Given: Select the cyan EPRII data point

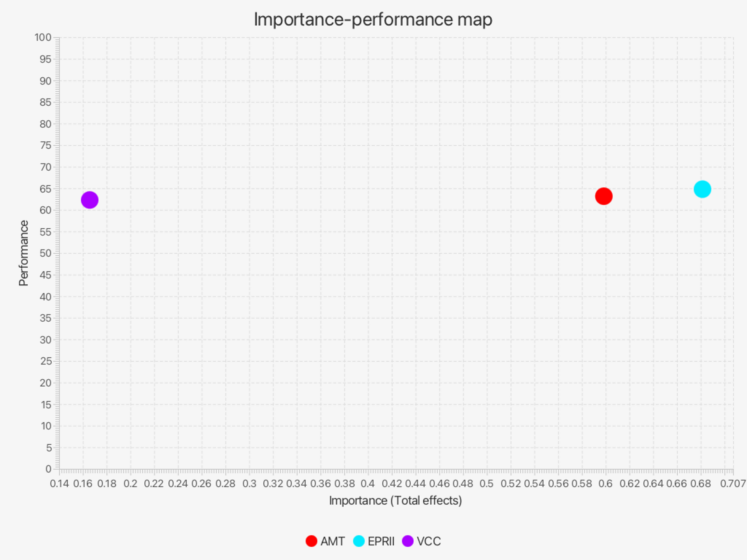Looking at the screenshot, I should (x=702, y=189).
